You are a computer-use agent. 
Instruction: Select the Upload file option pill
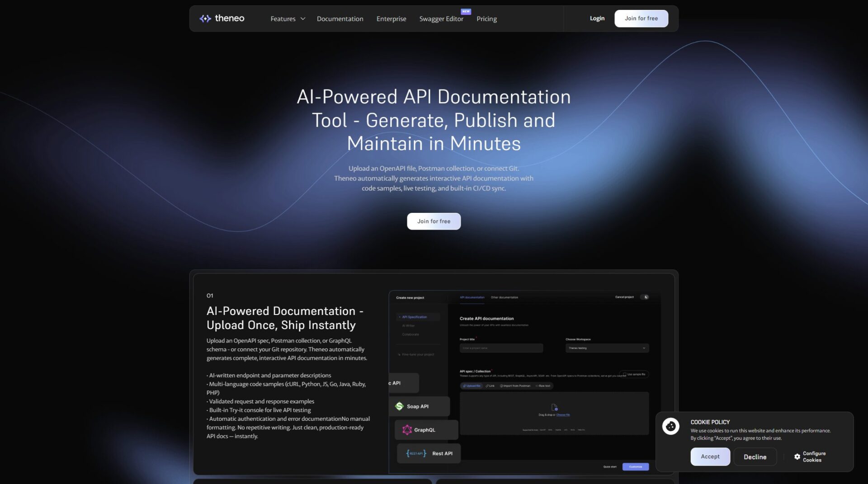(x=472, y=386)
